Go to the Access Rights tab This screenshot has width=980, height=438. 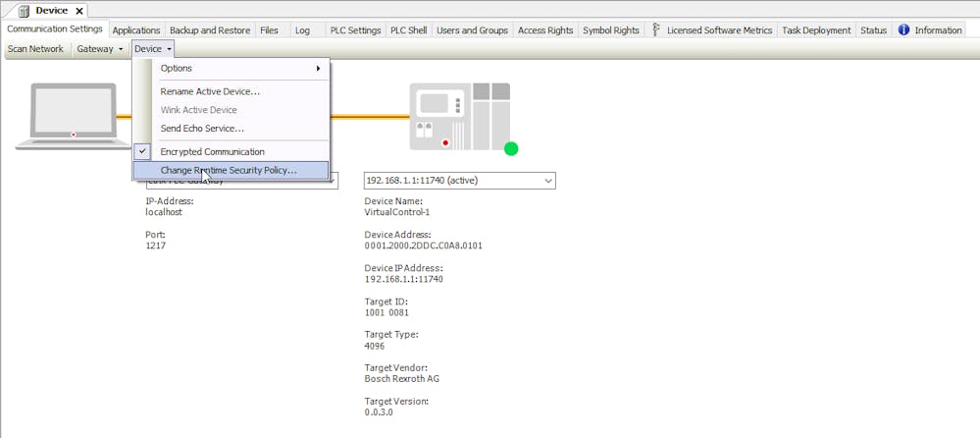tap(545, 30)
